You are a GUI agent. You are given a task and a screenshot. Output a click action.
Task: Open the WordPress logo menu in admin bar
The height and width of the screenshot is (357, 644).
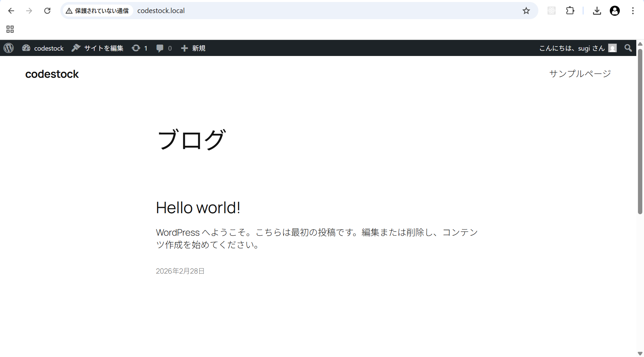click(8, 48)
